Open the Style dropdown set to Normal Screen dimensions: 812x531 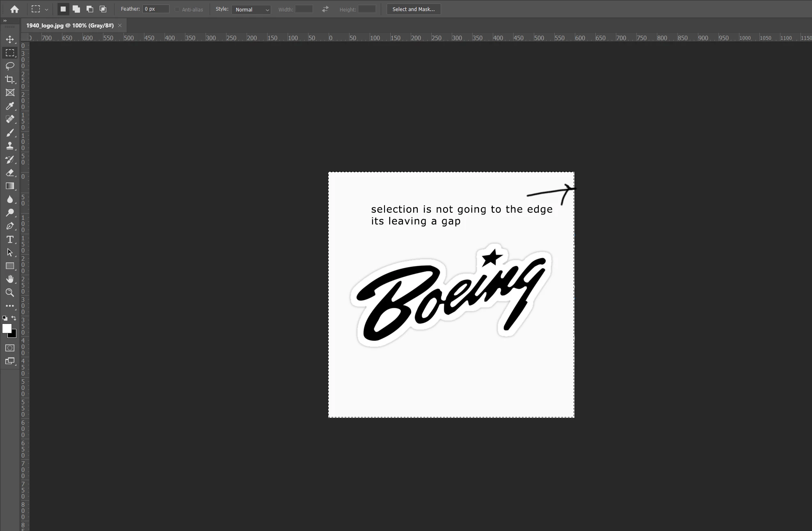coord(251,9)
